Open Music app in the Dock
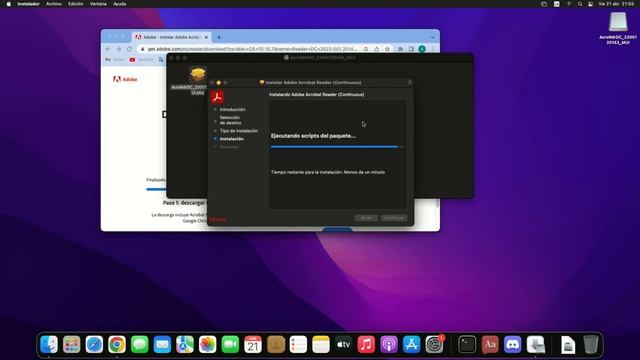 [x=366, y=345]
